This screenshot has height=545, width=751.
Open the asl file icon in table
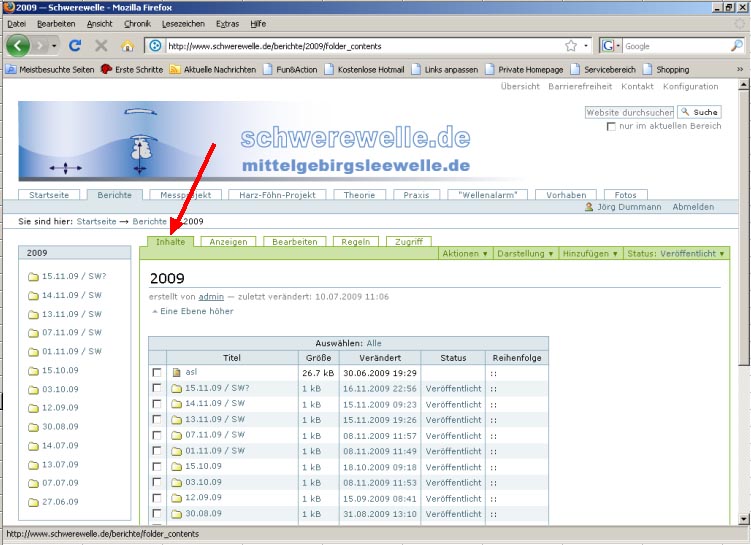click(x=176, y=373)
